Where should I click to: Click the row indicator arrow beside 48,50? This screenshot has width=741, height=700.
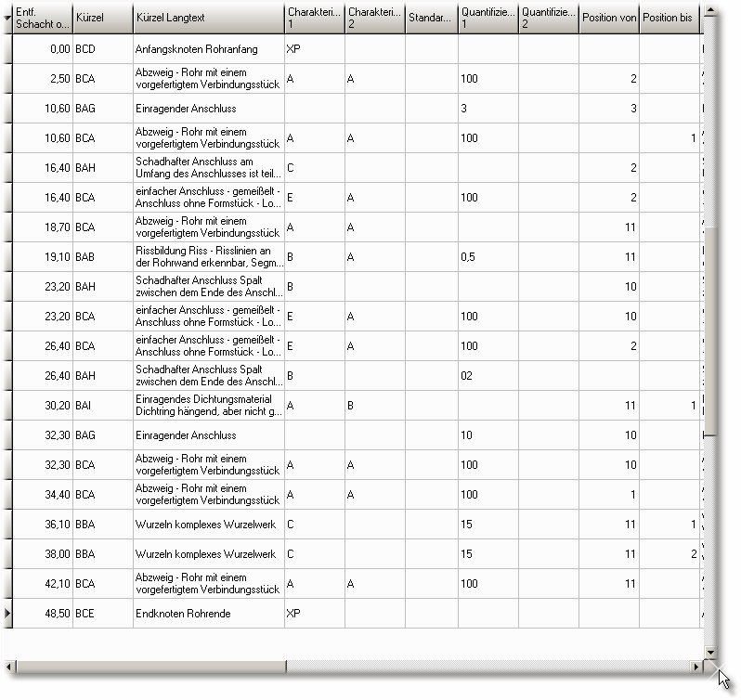[7, 614]
